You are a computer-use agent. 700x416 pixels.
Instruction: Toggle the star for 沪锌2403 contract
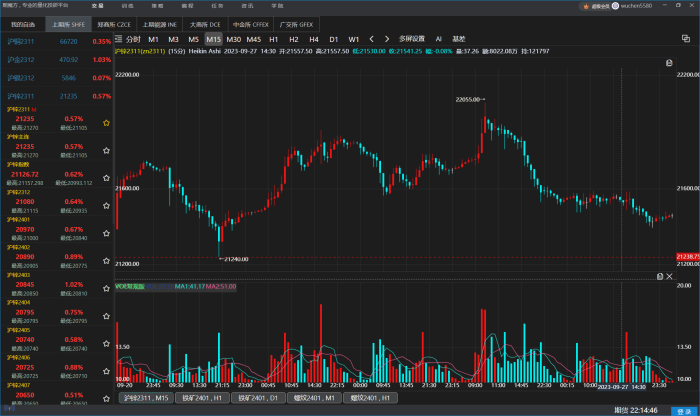(105, 290)
